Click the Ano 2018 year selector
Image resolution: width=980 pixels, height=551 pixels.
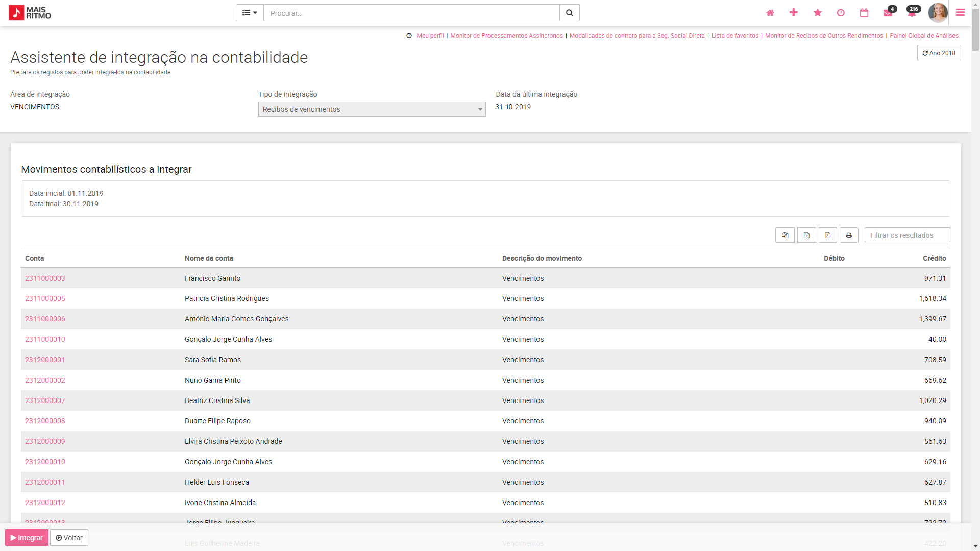[x=939, y=53]
